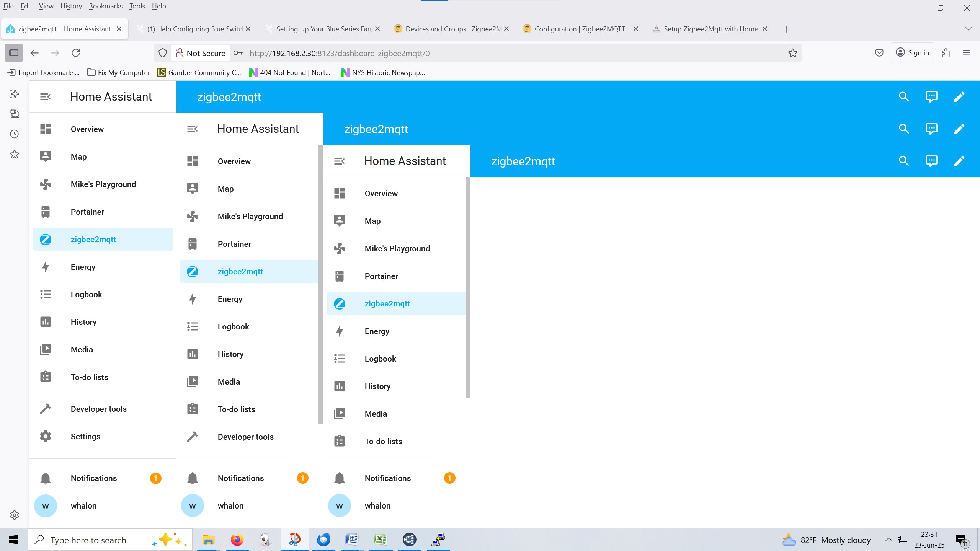This screenshot has height=551, width=980.
Task: Show hidden system tray icons
Action: pyautogui.click(x=889, y=540)
